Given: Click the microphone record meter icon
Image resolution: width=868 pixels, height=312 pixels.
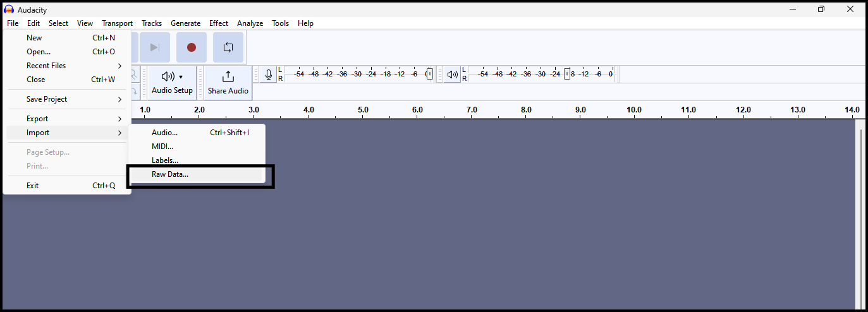Looking at the screenshot, I should point(269,75).
